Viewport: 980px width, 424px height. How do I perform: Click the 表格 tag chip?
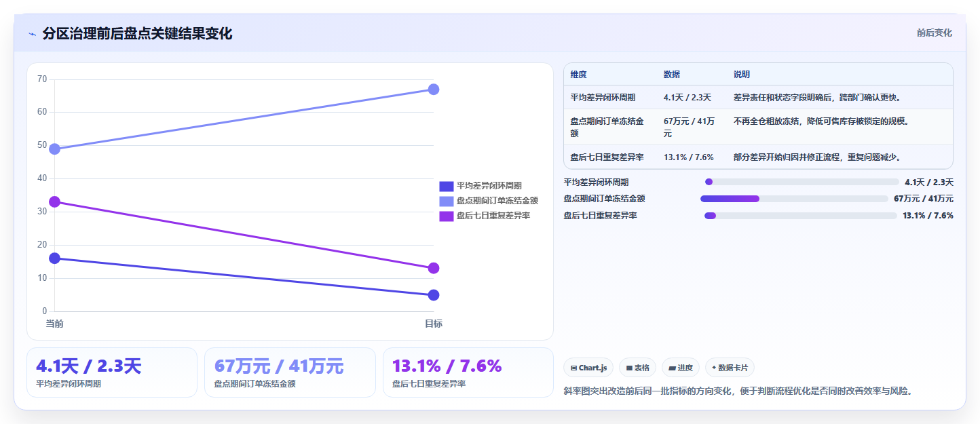tap(637, 368)
